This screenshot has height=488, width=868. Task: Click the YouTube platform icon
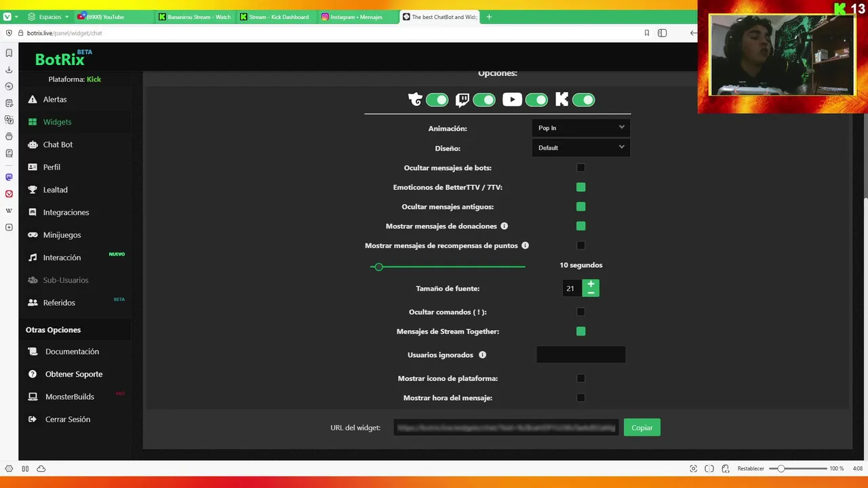(512, 100)
